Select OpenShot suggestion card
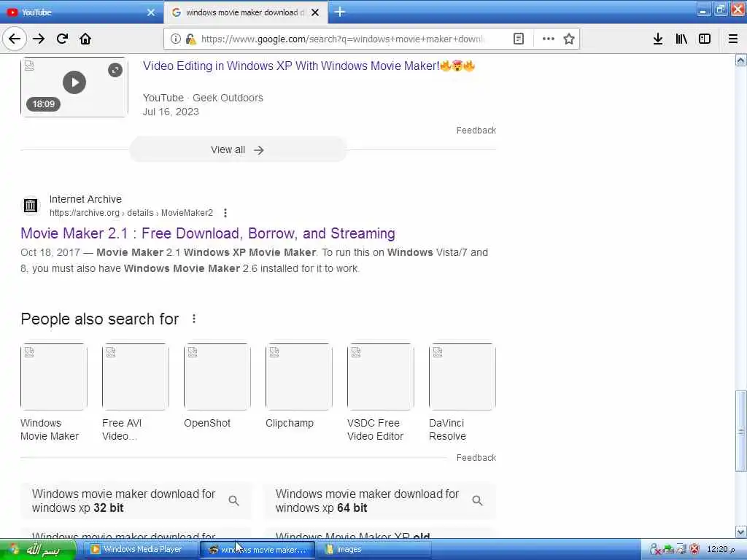747x560 pixels. 217,386
